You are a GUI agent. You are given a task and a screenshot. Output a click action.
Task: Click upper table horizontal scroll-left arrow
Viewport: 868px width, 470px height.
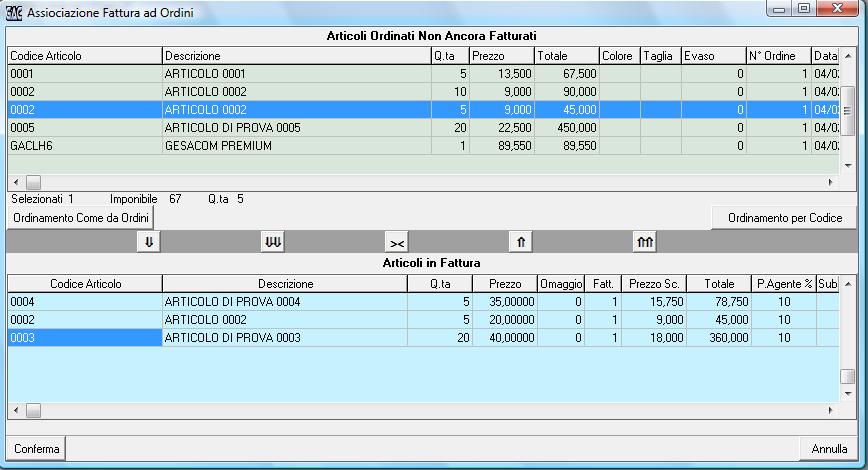point(16,182)
